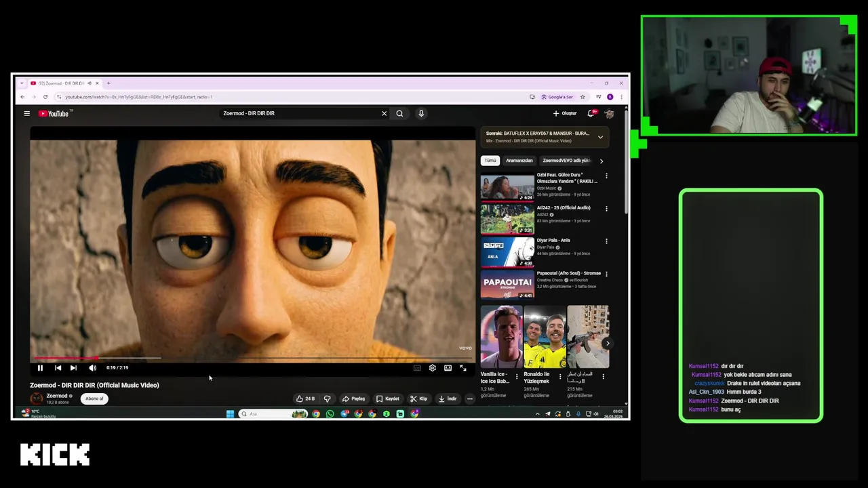Viewport: 868px width, 488px height.
Task: Open the Chrome profile avatar
Action: (x=610, y=97)
